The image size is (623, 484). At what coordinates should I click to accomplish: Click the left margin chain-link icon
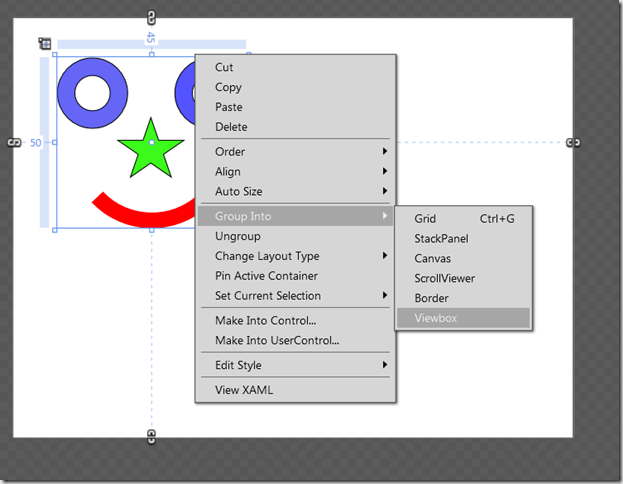coord(14,142)
